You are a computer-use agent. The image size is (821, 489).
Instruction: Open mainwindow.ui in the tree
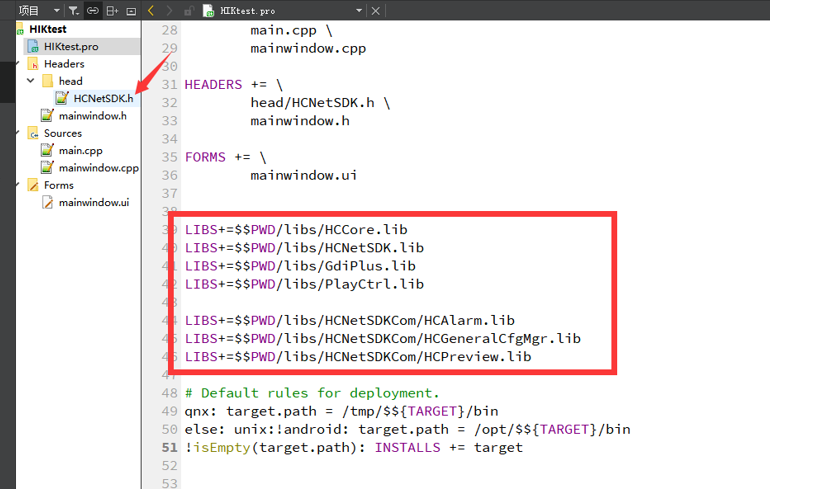[x=94, y=202]
